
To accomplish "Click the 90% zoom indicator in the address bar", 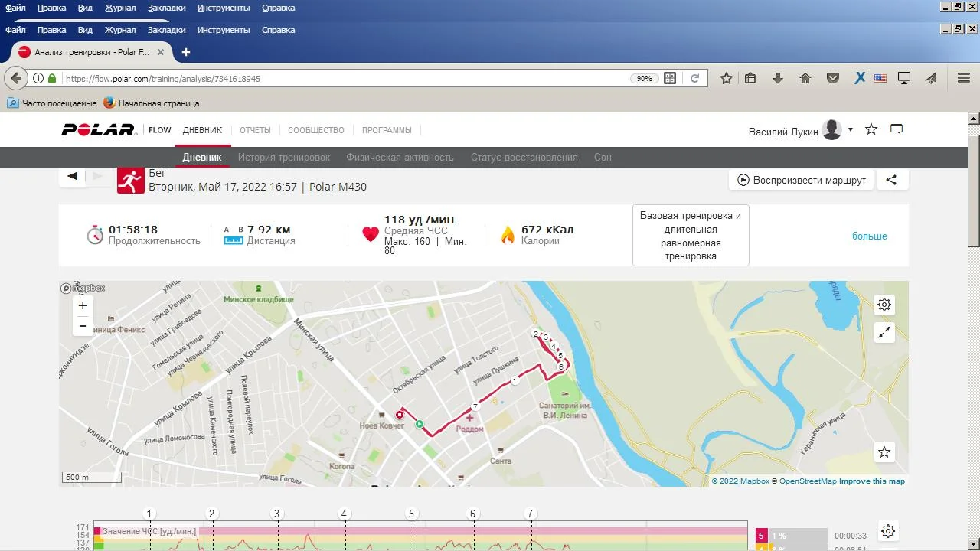I will coord(645,78).
